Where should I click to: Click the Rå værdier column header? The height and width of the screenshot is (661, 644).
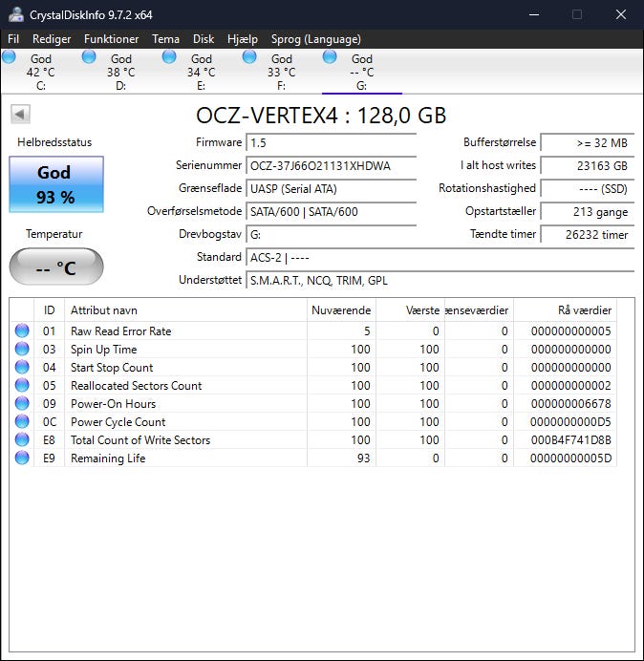pyautogui.click(x=565, y=310)
